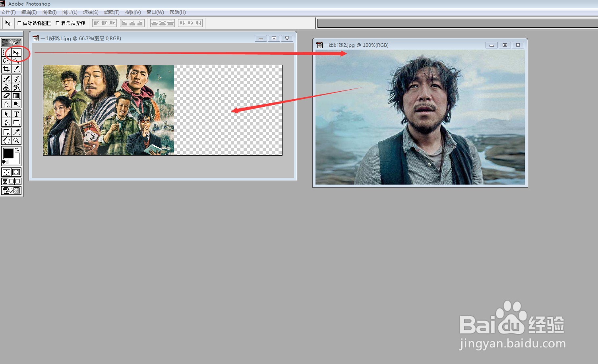Select the Path Component Selection tool
Viewport: 598px width, 364px height.
click(6, 114)
